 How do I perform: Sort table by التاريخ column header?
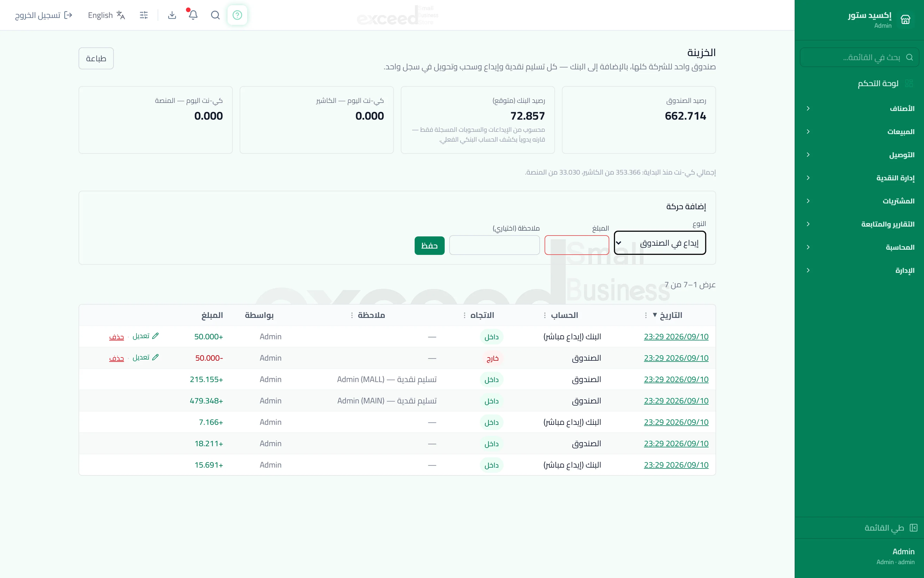click(x=671, y=315)
